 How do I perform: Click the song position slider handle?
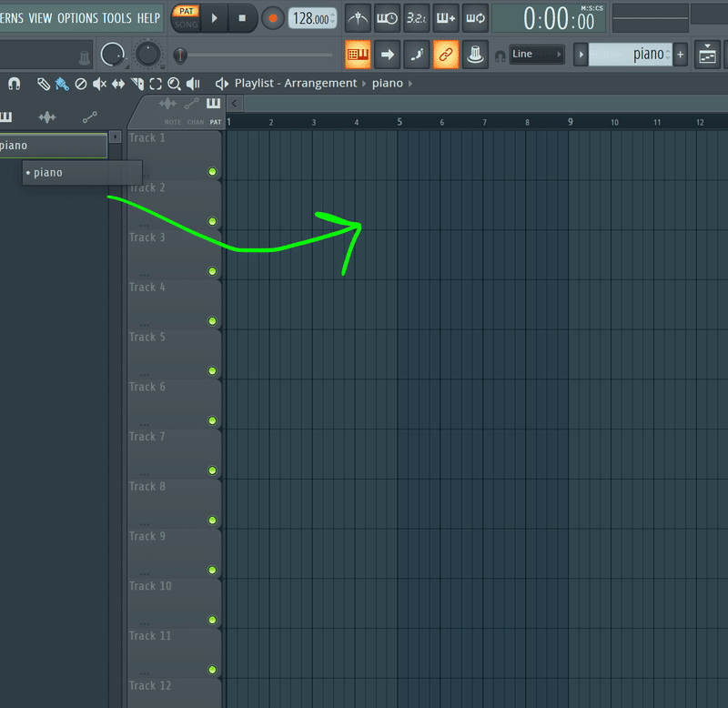tap(180, 56)
